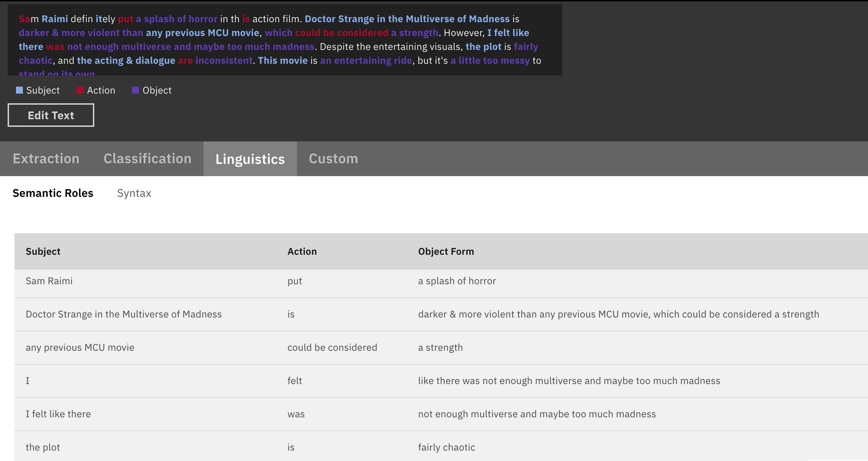Click the Action column header
The height and width of the screenshot is (461, 868).
click(302, 251)
